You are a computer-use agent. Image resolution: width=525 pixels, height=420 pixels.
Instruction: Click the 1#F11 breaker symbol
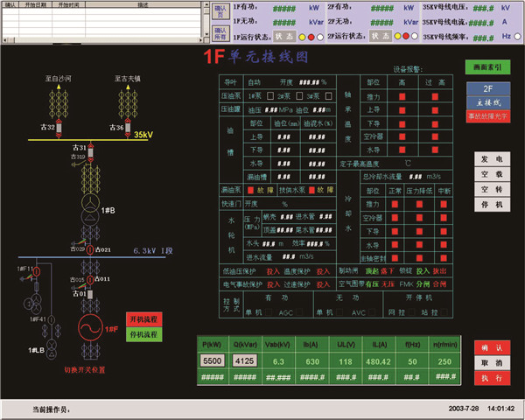38,270
